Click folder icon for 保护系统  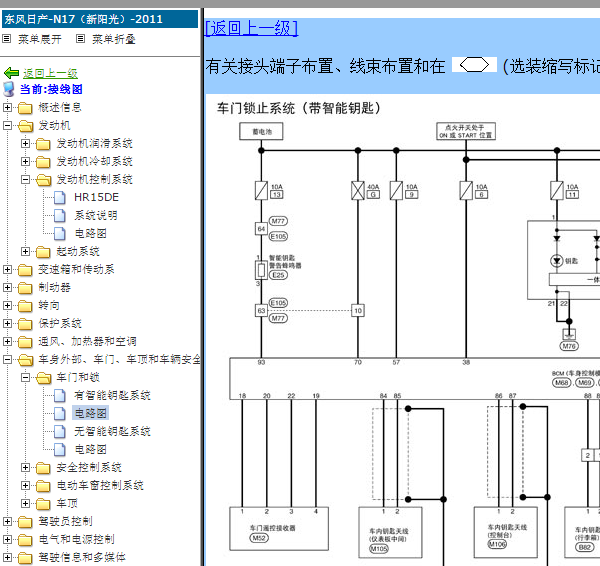click(25, 324)
